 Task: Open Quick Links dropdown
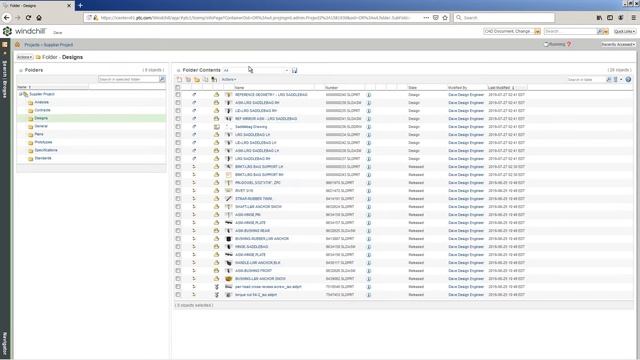coord(624,31)
